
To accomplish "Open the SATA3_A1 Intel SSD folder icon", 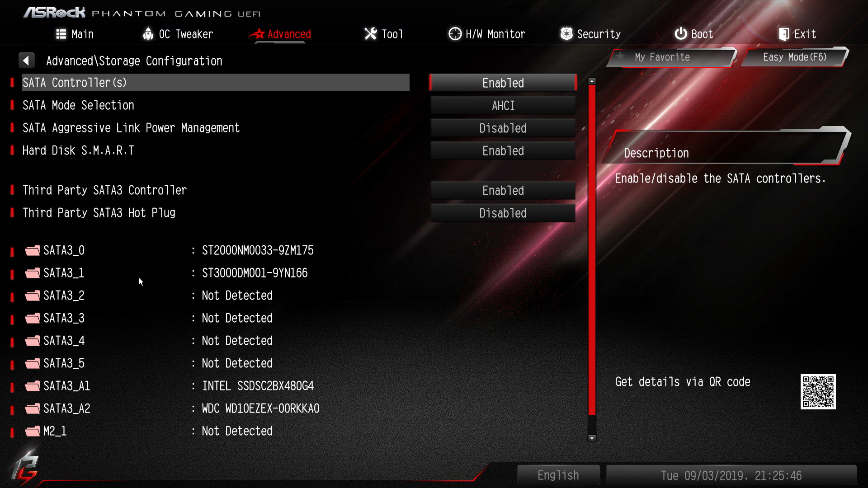I will [32, 386].
